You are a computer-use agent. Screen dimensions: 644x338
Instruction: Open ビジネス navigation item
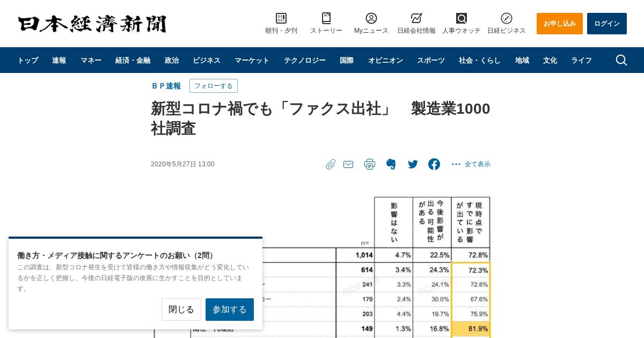tap(207, 60)
